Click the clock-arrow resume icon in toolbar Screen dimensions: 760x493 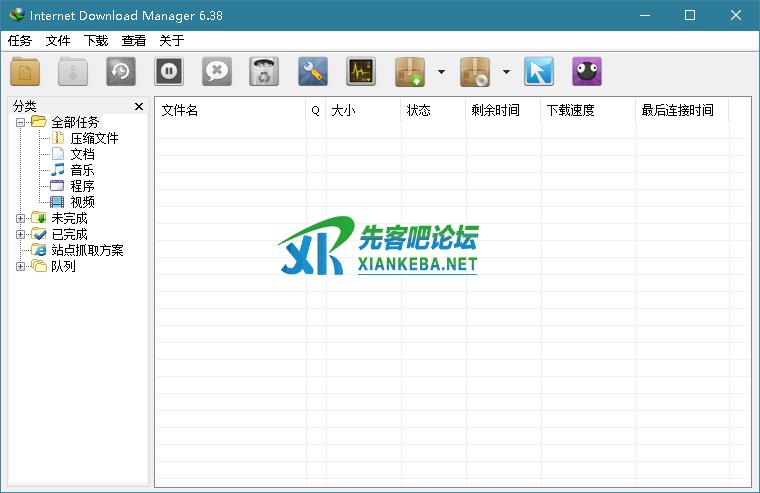121,72
